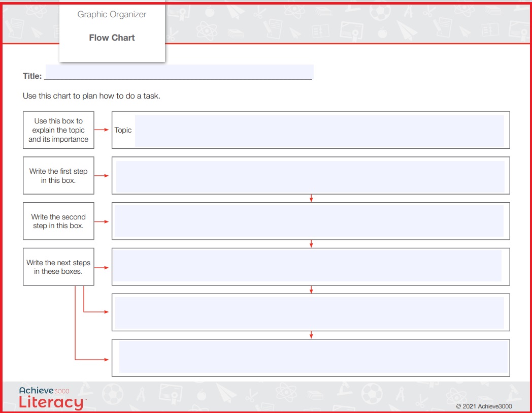This screenshot has width=532, height=413.
Task: Click the 'Write the second step' instruction box
Action: (58, 221)
